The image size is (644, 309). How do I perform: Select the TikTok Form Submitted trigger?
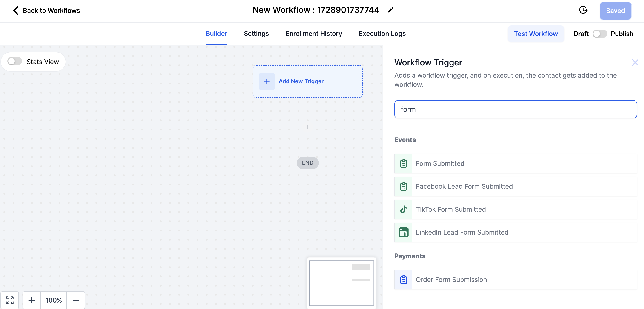click(x=515, y=209)
